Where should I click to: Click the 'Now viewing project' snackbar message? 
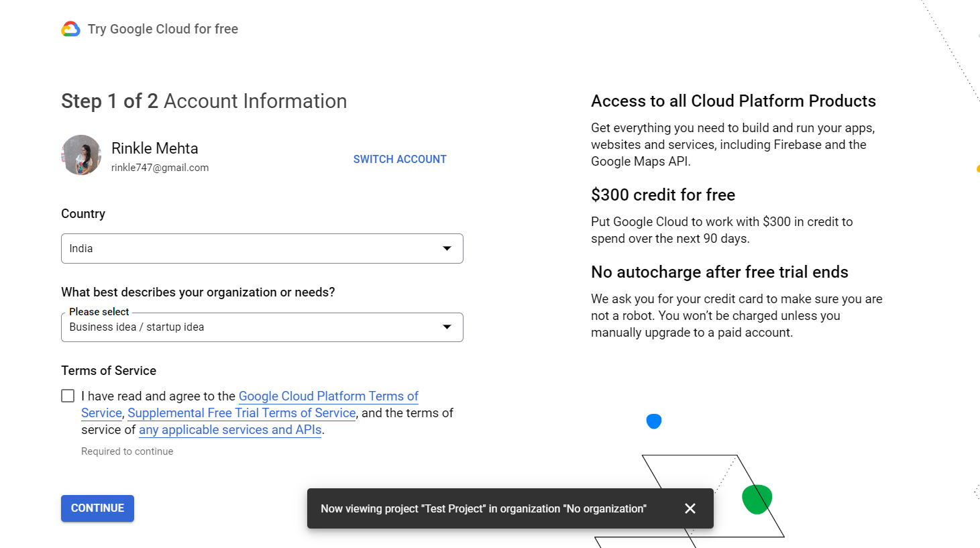click(483, 508)
